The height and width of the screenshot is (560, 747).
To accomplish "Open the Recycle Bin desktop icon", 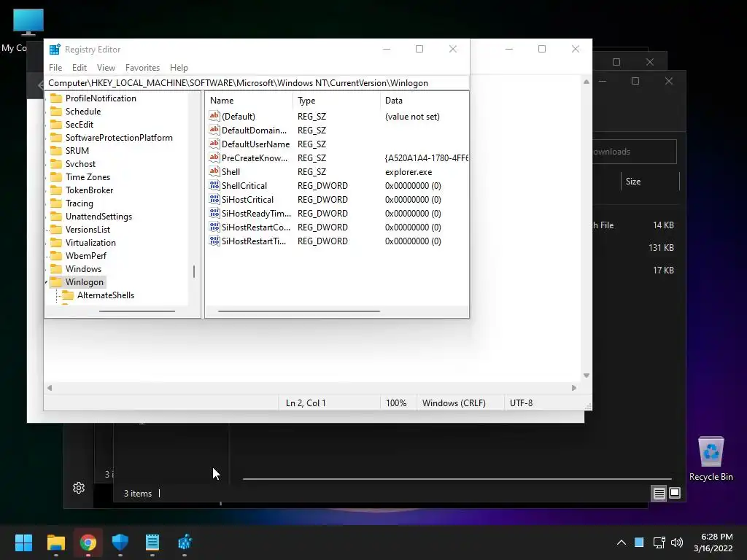I will 711,459.
